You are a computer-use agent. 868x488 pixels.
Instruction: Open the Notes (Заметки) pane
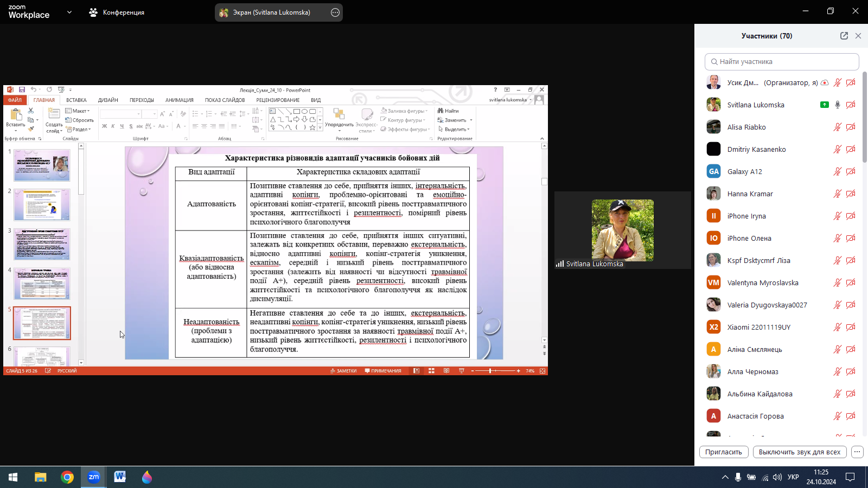(x=343, y=371)
